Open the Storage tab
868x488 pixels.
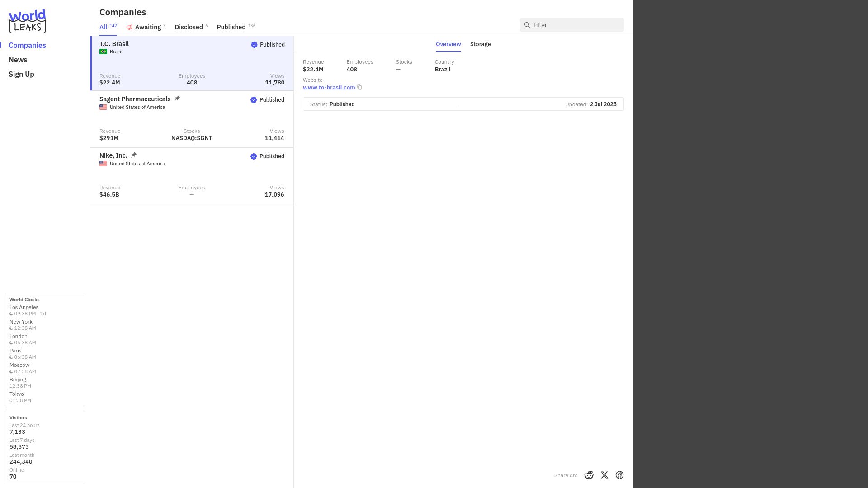click(x=481, y=44)
